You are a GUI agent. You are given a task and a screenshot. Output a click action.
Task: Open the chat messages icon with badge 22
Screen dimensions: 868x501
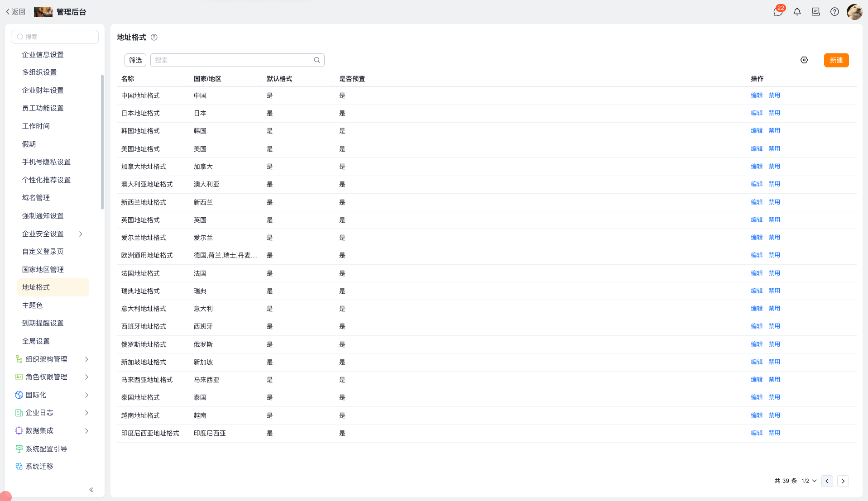point(778,12)
